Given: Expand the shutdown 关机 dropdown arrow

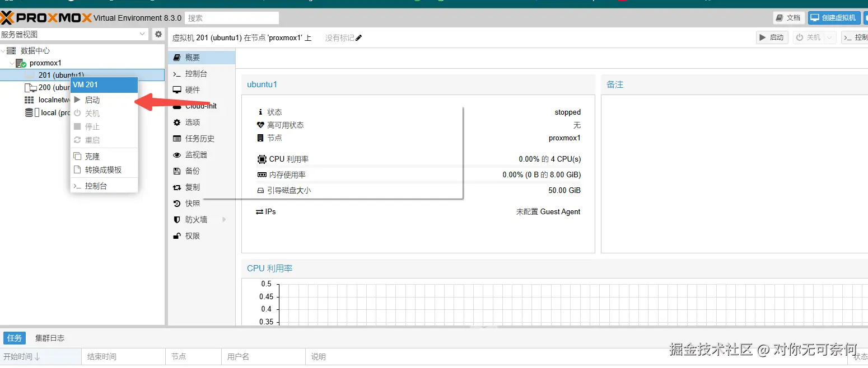Looking at the screenshot, I should 829,37.
